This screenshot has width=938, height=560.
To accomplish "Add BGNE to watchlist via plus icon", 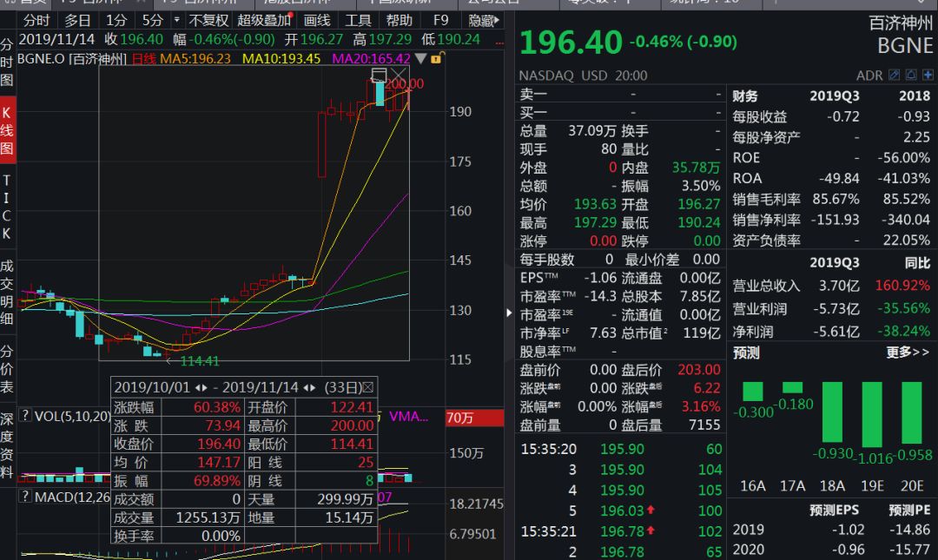I will (x=928, y=75).
